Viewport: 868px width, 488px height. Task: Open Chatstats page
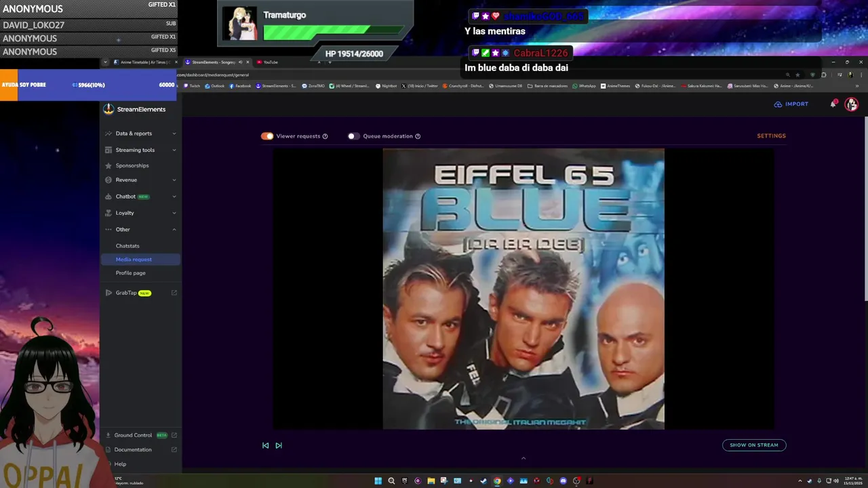[127, 246]
